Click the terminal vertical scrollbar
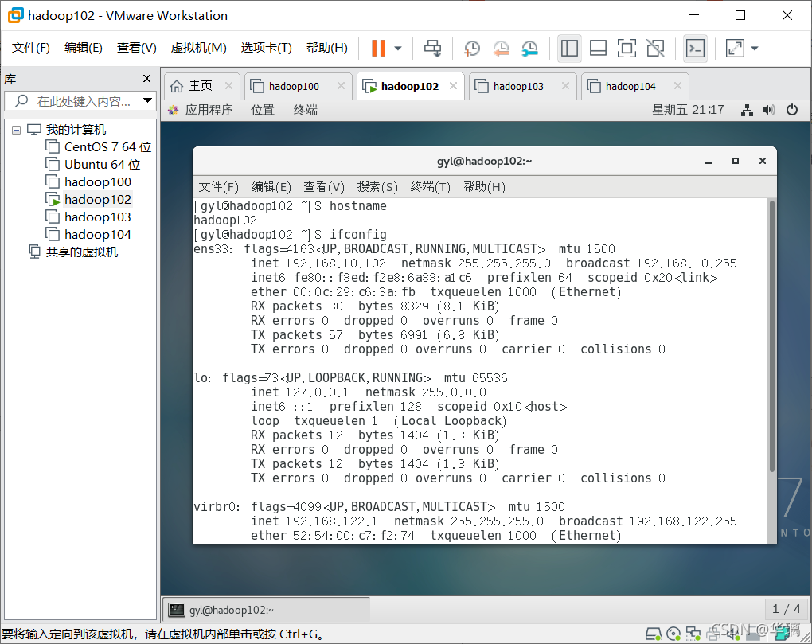 772,337
